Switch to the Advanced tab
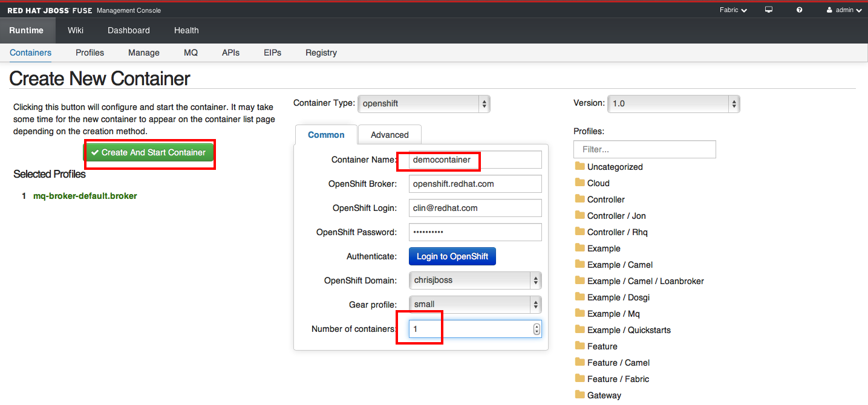Viewport: 868px width, 405px height. (x=390, y=135)
